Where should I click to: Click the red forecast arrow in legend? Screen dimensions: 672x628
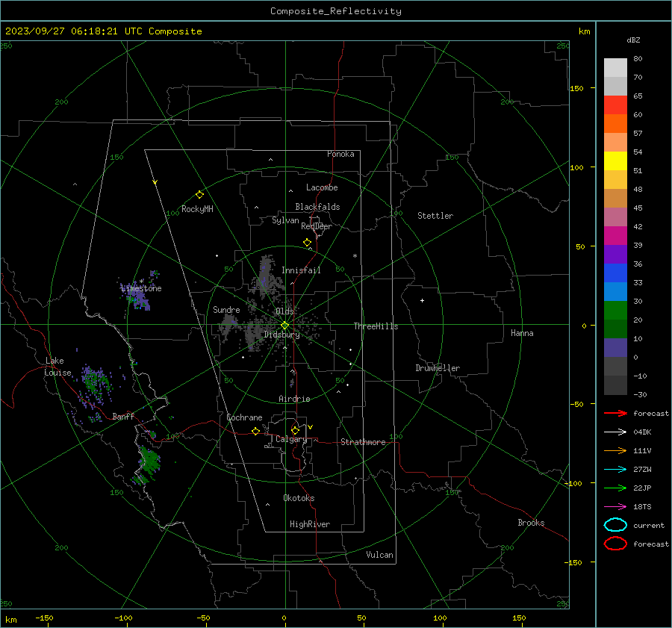615,413
